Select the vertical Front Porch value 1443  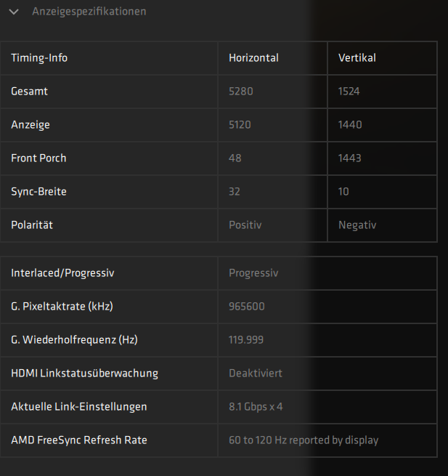pyautogui.click(x=350, y=158)
